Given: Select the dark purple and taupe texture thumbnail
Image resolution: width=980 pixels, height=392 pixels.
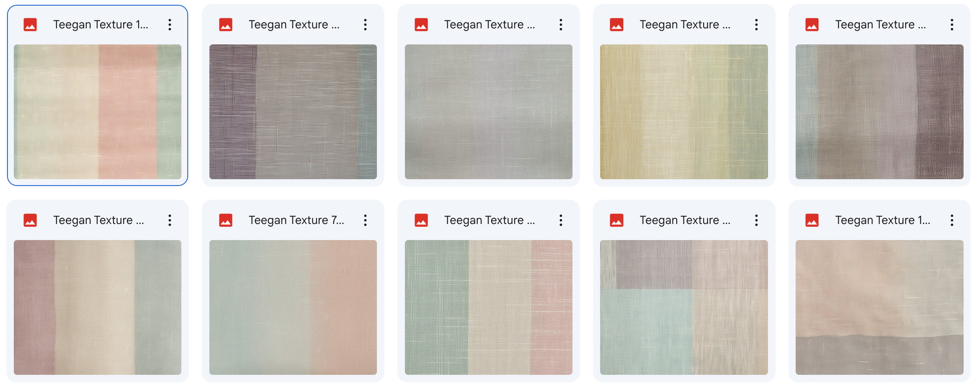Looking at the screenshot, I should click(293, 112).
